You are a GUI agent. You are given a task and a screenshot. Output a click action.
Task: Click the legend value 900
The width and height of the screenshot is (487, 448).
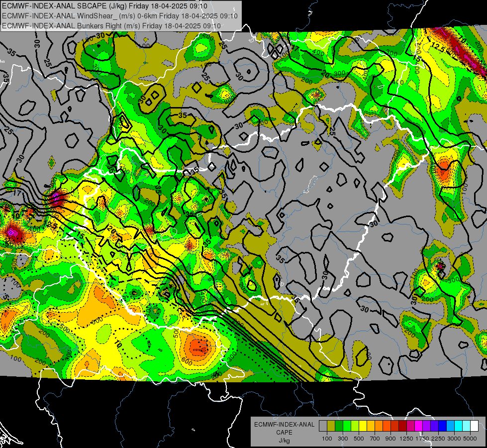point(390,439)
